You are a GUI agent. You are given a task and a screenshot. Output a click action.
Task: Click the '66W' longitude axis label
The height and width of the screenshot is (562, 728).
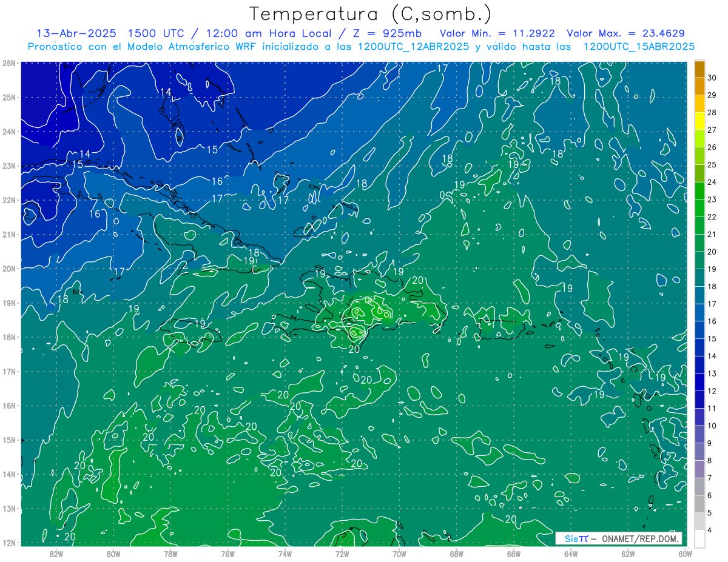[x=514, y=553]
